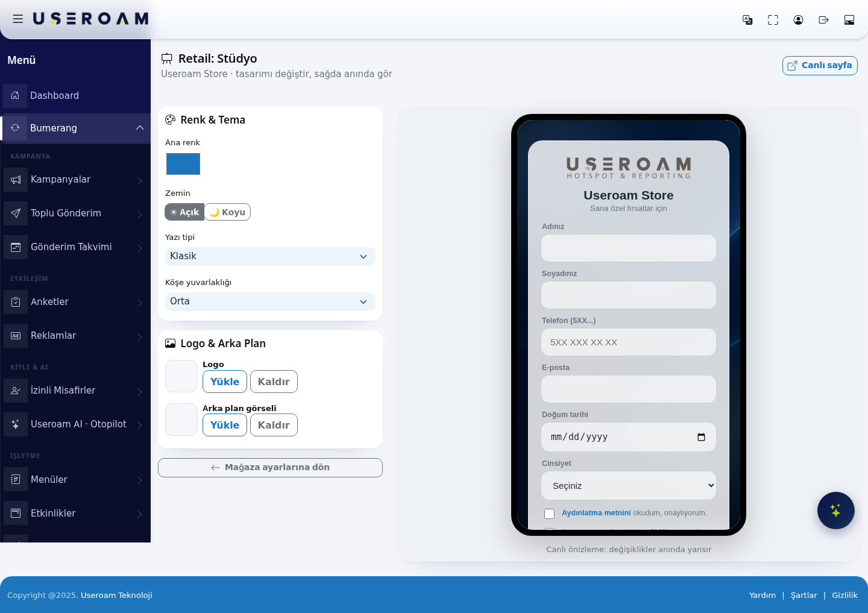This screenshot has width=868, height=613.
Task: Open the floating AI sparkle assistant
Action: pos(835,511)
